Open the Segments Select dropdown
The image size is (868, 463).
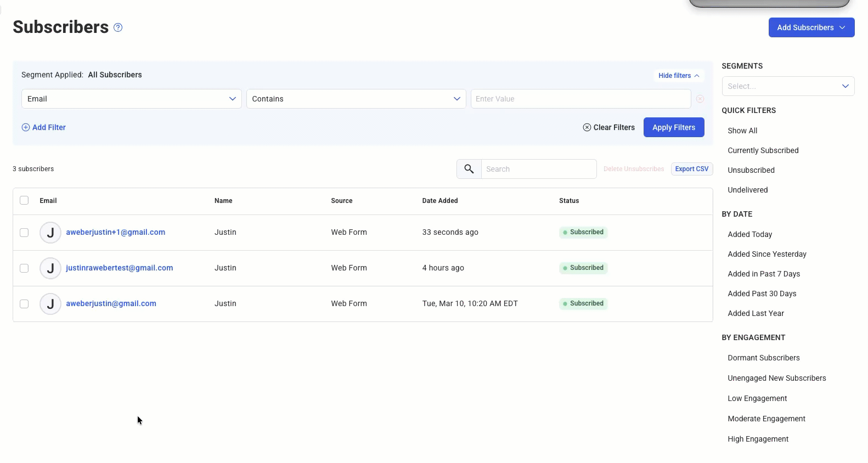point(787,86)
